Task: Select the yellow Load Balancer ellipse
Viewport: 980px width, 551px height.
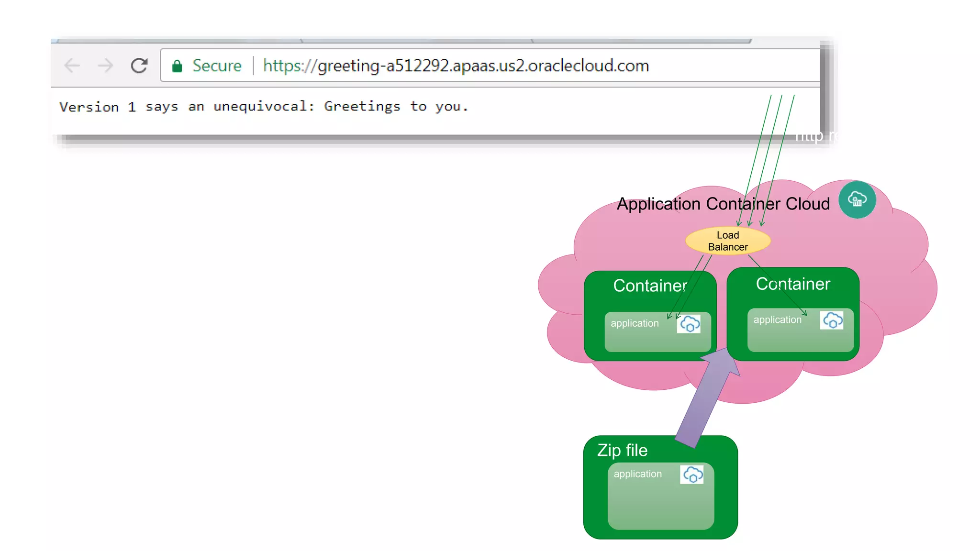Action: 728,241
